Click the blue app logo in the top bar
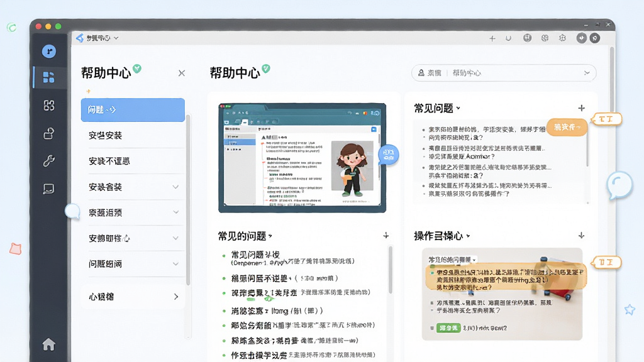This screenshot has height=362, width=644. pyautogui.click(x=80, y=38)
